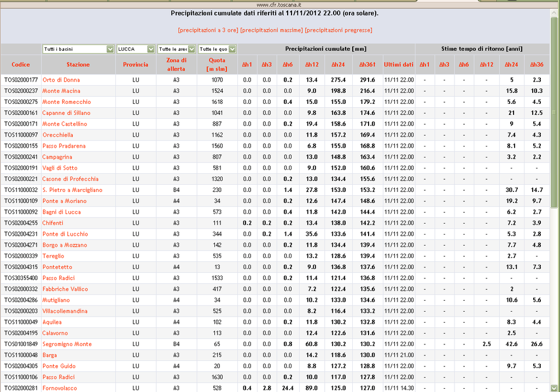This screenshot has width=560, height=392.
Task: Open the 'precipitazioni massime' link
Action: pos(271,30)
